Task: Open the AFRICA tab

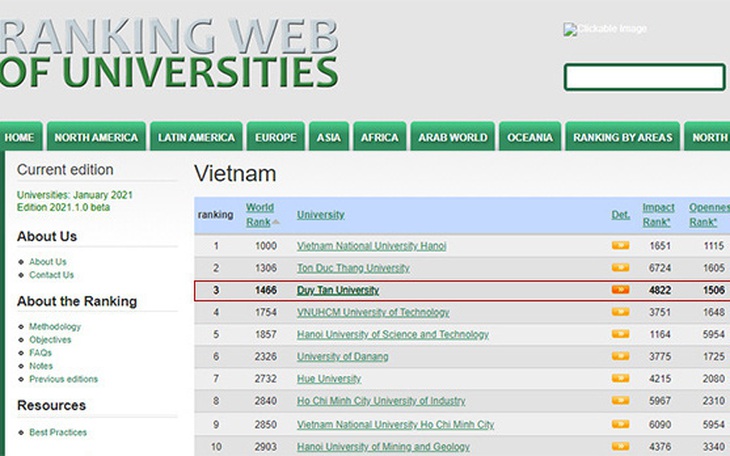Action: click(x=379, y=137)
